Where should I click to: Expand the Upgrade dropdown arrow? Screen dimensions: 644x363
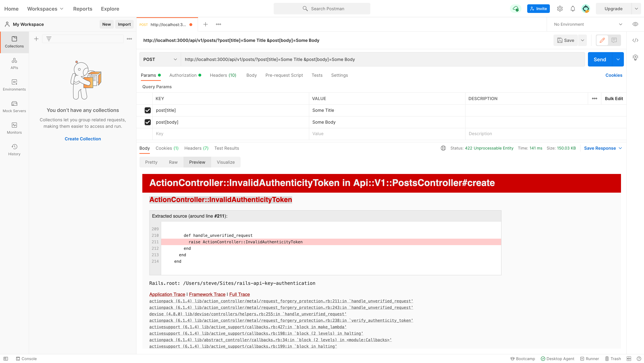pyautogui.click(x=636, y=9)
